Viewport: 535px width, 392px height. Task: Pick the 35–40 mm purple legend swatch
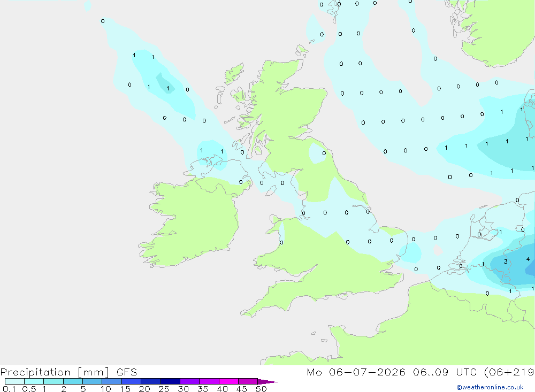pyautogui.click(x=209, y=381)
